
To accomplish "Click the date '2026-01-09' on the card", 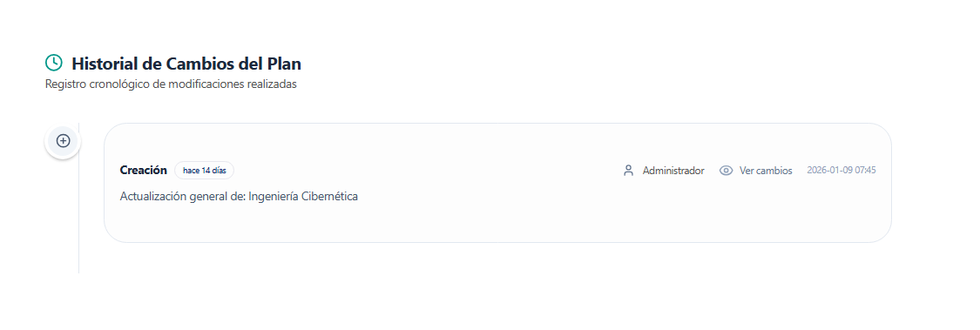I will 828,170.
